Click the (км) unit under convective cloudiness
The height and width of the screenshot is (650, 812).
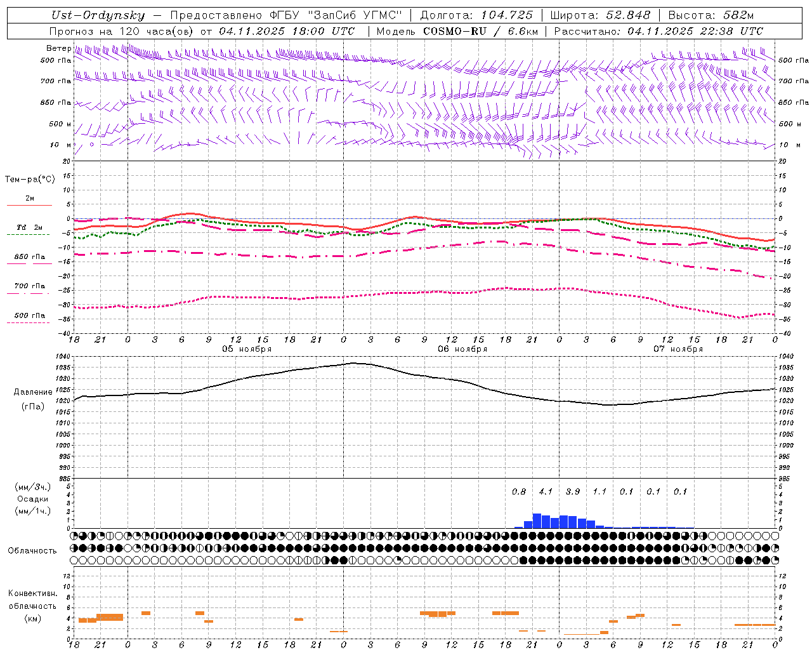coord(32,618)
